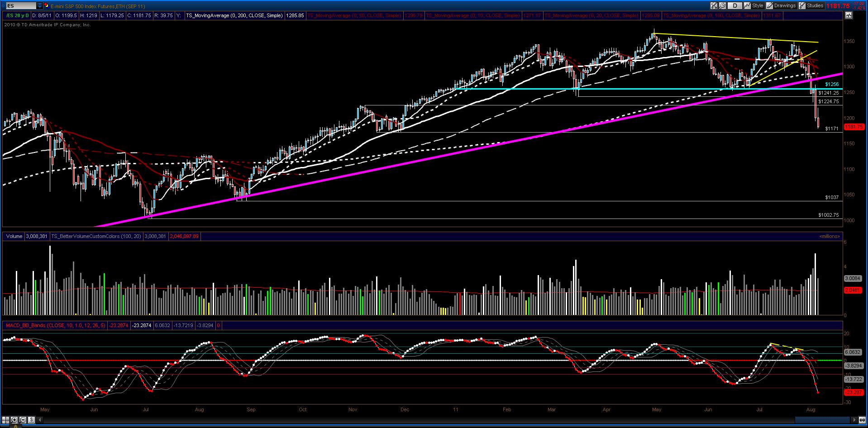The image size is (868, 428).
Task: Click the $1224.75 price level label
Action: [829, 101]
